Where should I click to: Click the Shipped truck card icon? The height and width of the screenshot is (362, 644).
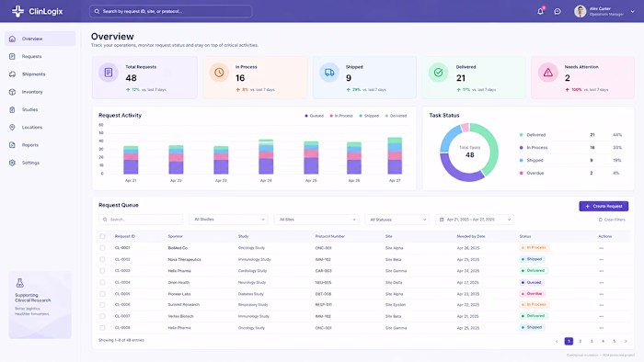(x=329, y=73)
